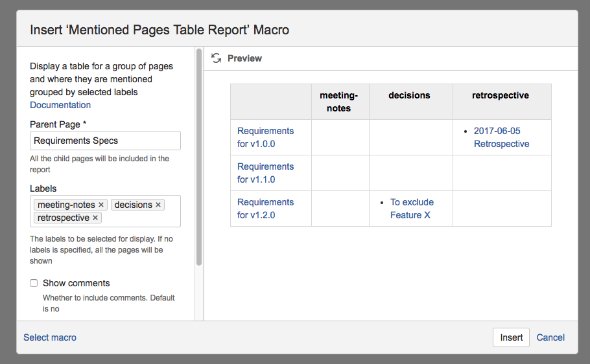Open Requirements for v1.0.0 page link
590x364 pixels.
point(265,137)
